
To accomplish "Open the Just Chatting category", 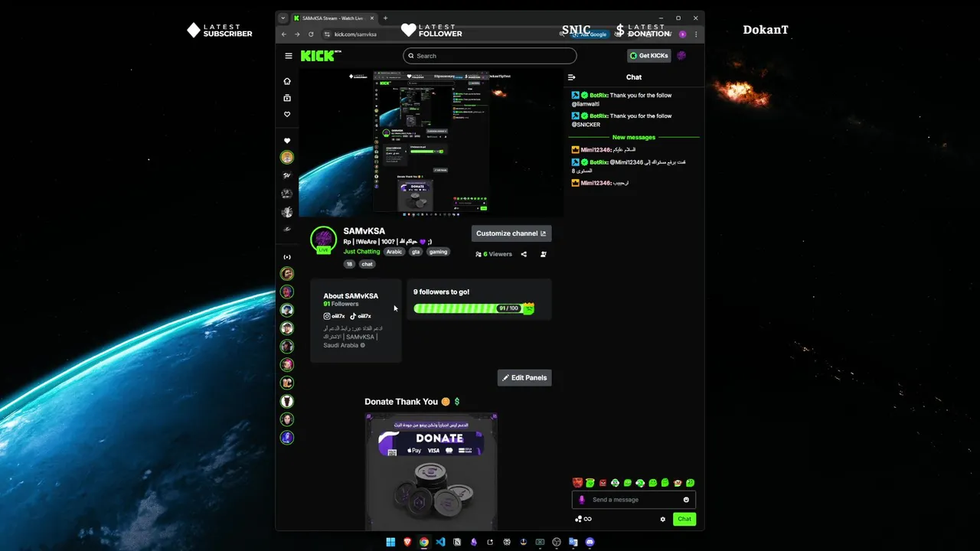I will point(361,252).
